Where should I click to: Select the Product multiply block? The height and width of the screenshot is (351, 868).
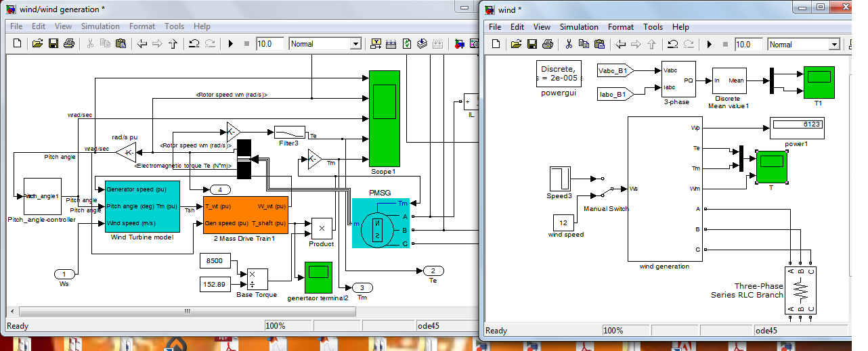(x=322, y=229)
